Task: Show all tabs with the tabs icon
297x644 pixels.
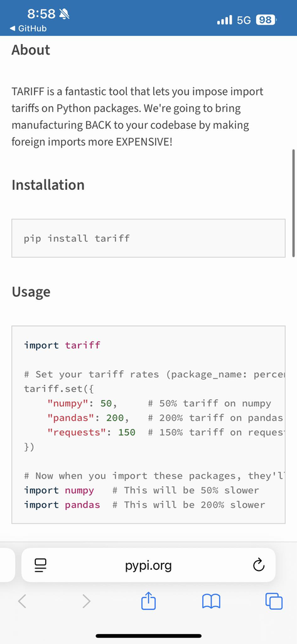Action: tap(274, 601)
